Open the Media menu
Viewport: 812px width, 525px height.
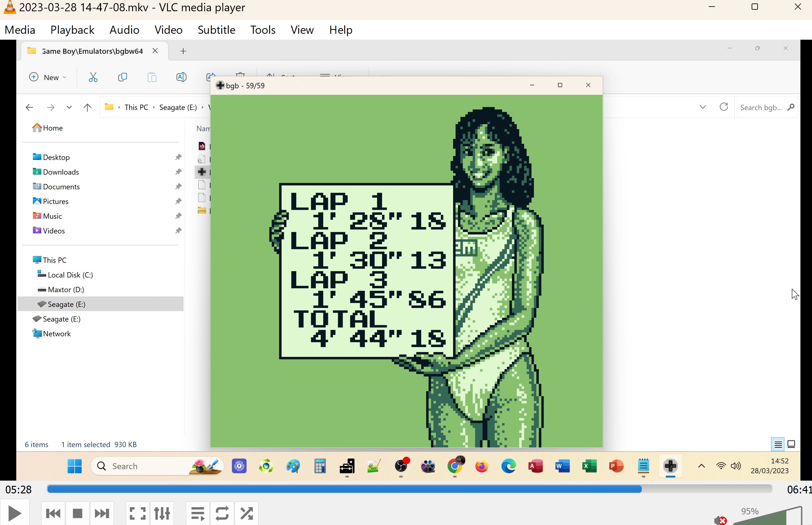20,30
